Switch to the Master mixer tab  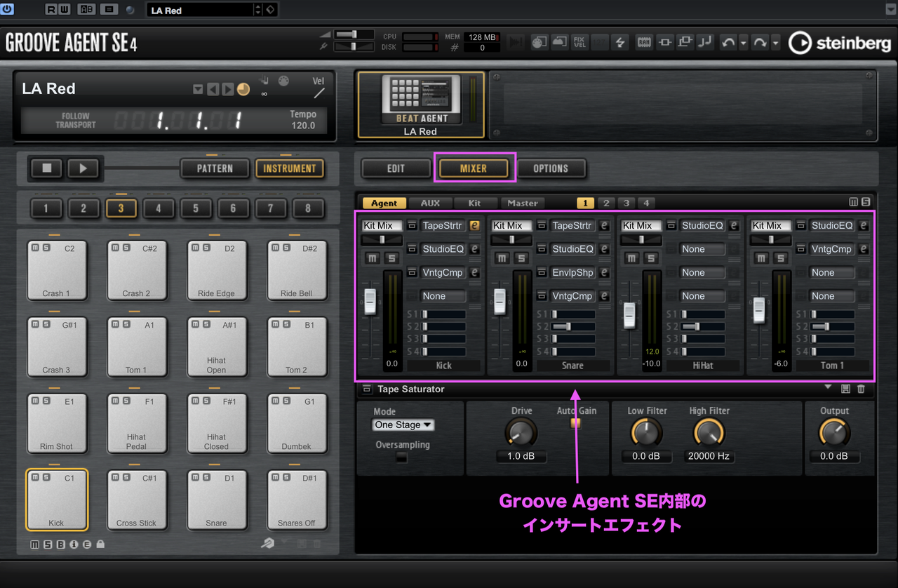[x=522, y=203]
